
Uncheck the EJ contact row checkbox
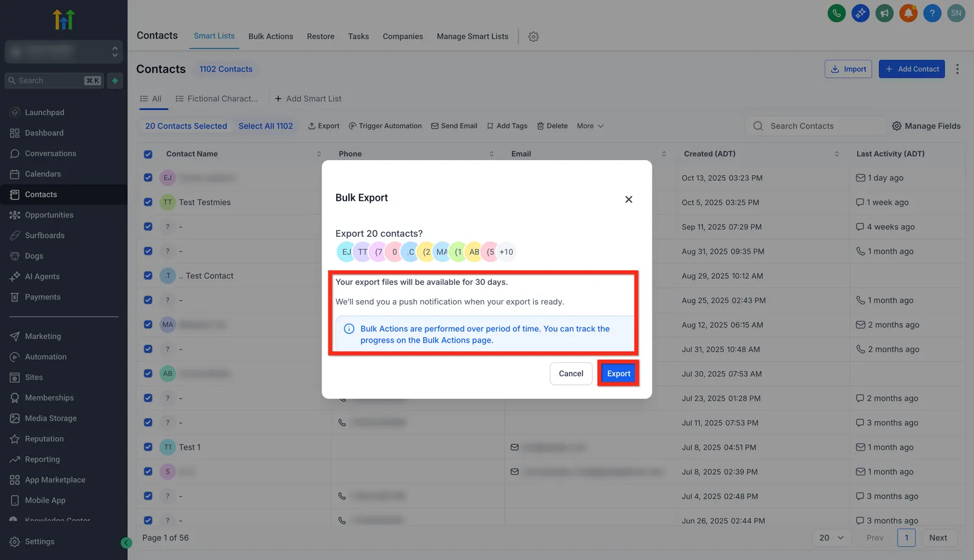point(148,178)
